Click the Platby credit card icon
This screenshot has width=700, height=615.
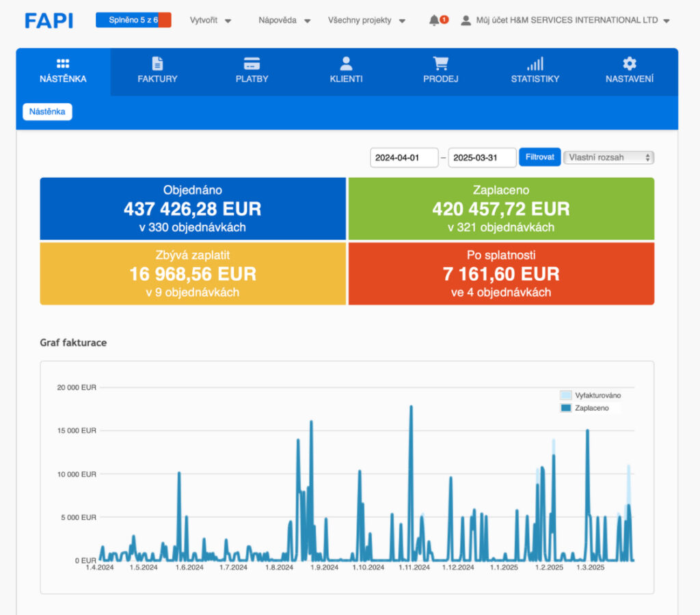[x=252, y=64]
